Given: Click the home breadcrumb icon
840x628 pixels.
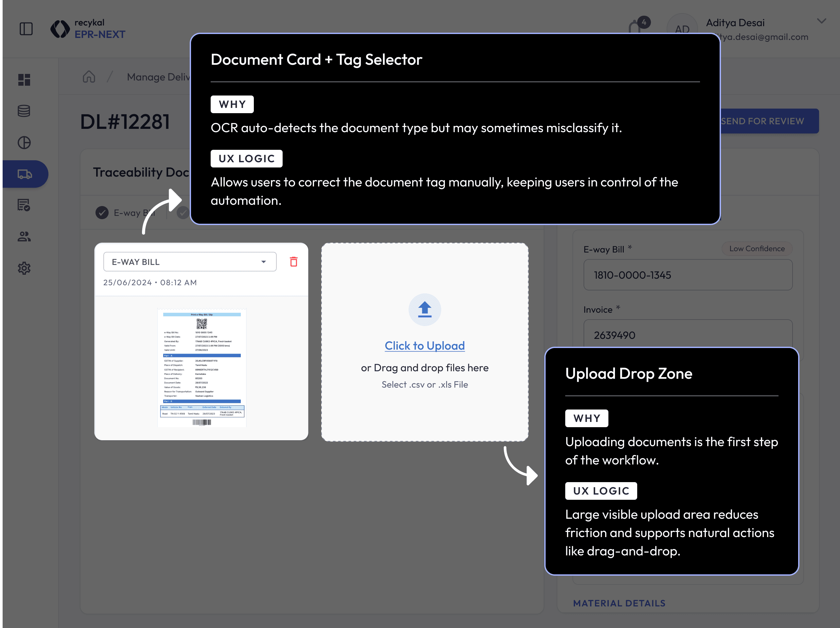Looking at the screenshot, I should pyautogui.click(x=89, y=77).
